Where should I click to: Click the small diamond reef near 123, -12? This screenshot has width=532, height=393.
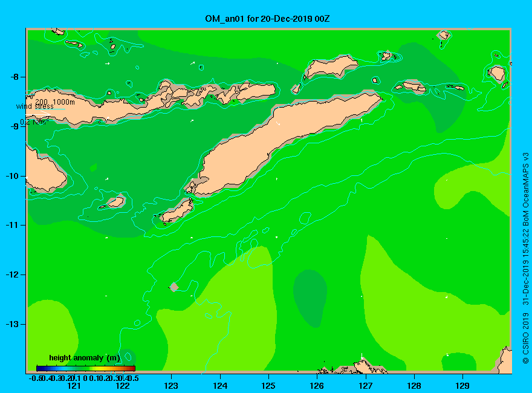(x=174, y=287)
